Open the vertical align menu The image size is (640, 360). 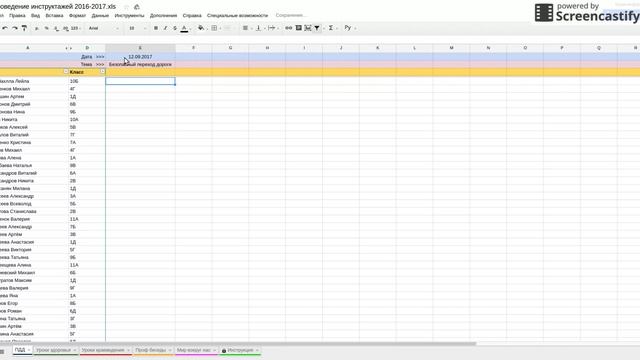[258, 28]
